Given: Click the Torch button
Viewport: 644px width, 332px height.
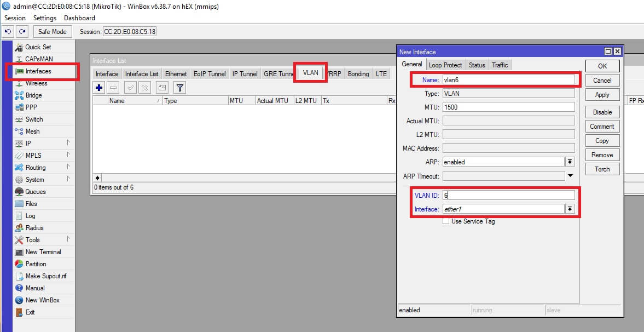Looking at the screenshot, I should pyautogui.click(x=602, y=169).
